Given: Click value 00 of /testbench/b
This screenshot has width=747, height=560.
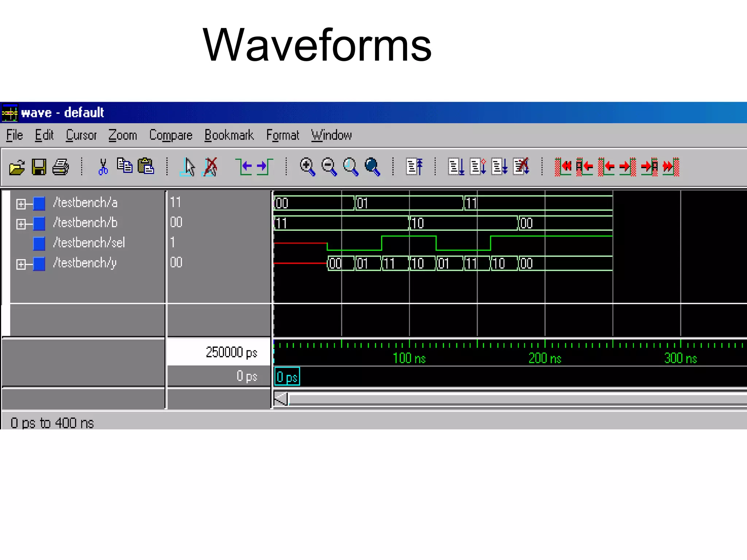Looking at the screenshot, I should [x=176, y=222].
